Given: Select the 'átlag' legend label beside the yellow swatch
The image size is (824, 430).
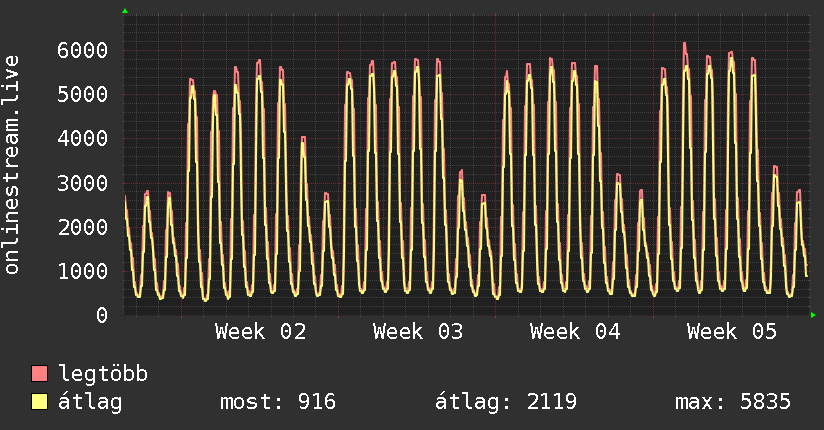Looking at the screenshot, I should 90,402.
